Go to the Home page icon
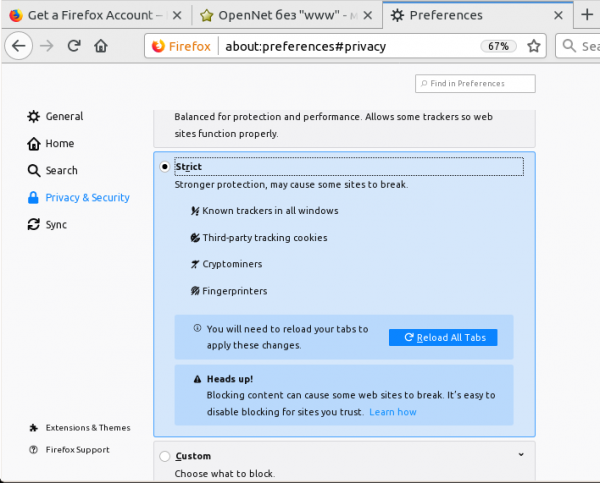 pos(100,46)
